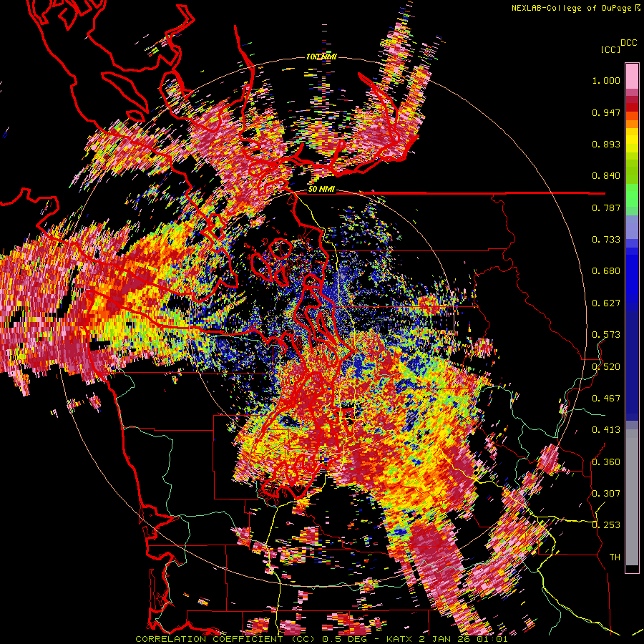Click the 0.787 scale value
The image size is (644, 644).
pyautogui.click(x=606, y=208)
